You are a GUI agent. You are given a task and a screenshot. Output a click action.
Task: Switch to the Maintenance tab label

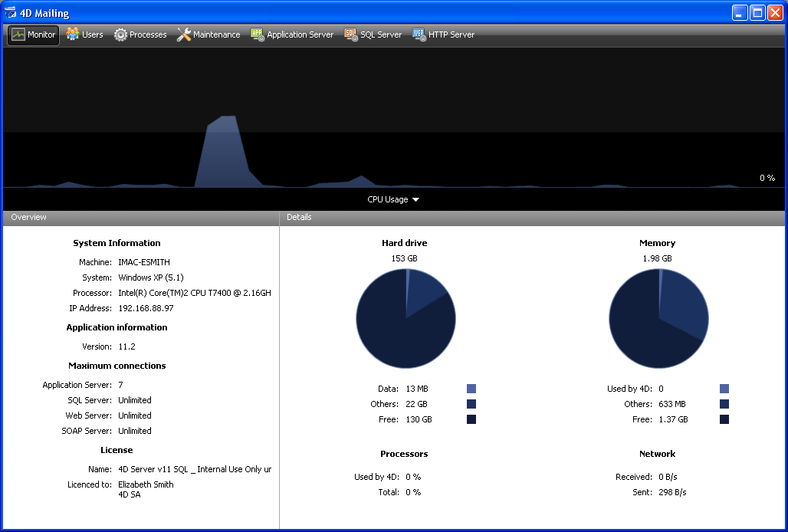[x=216, y=34]
